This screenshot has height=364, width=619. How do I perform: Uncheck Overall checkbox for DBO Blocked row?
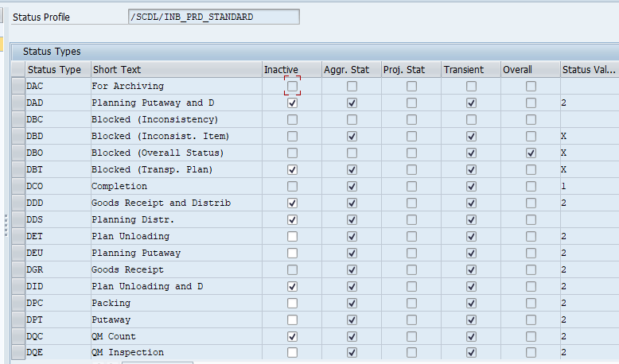coord(531,153)
